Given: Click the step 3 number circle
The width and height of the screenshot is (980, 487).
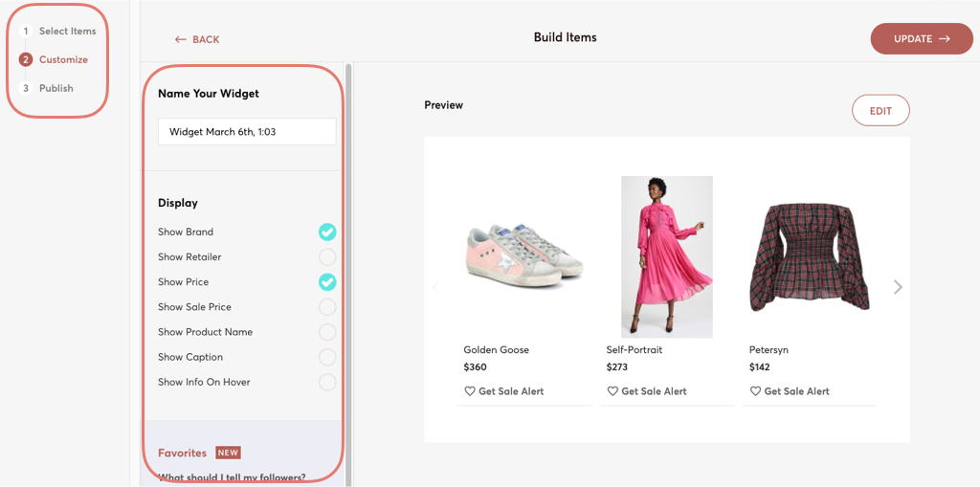Looking at the screenshot, I should (26, 88).
